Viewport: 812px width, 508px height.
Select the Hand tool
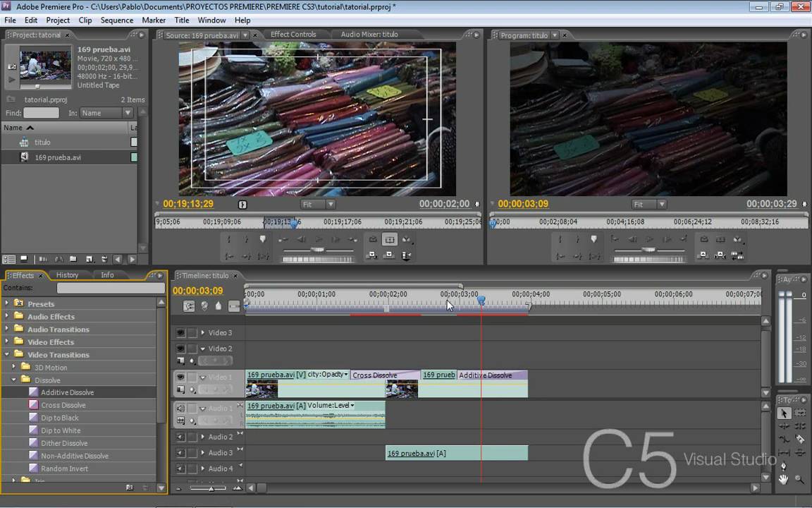(x=784, y=480)
